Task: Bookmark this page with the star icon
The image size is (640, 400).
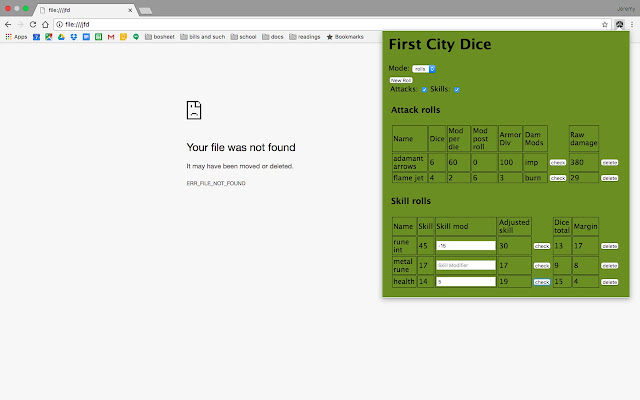Action: click(605, 24)
